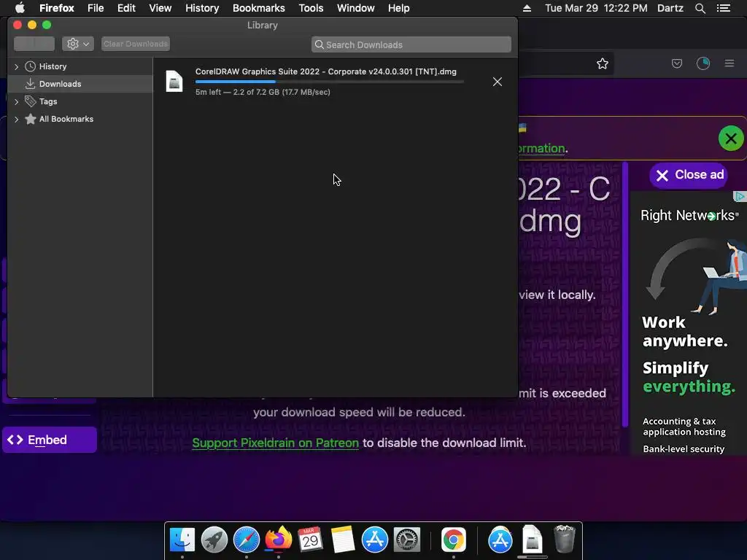Open the File menu
This screenshot has height=560, width=747.
96,8
